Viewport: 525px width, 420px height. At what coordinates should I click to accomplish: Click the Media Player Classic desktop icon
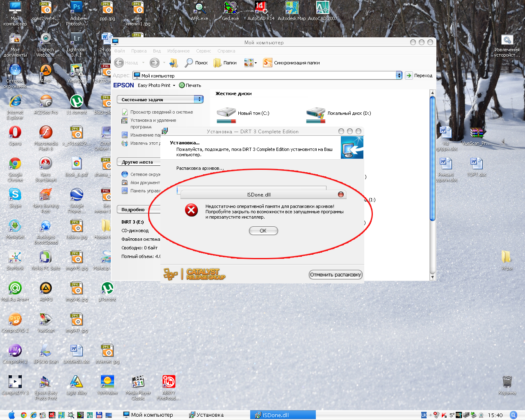pyautogui.click(x=138, y=388)
